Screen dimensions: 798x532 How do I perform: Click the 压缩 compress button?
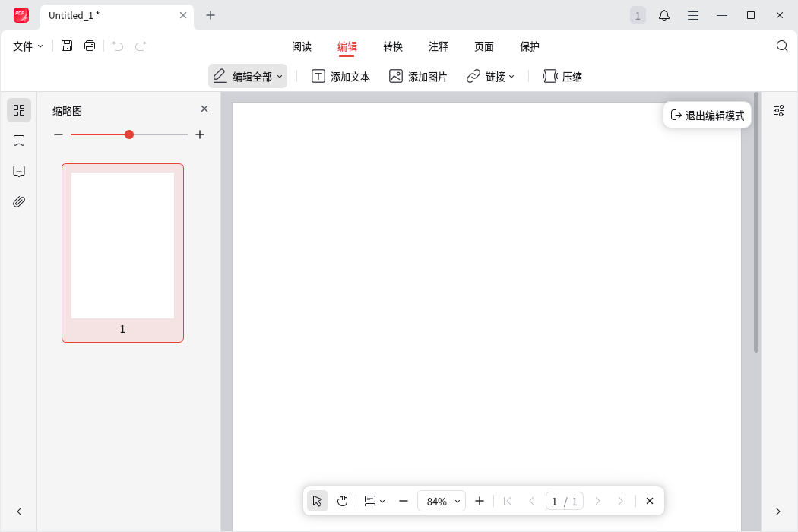562,76
